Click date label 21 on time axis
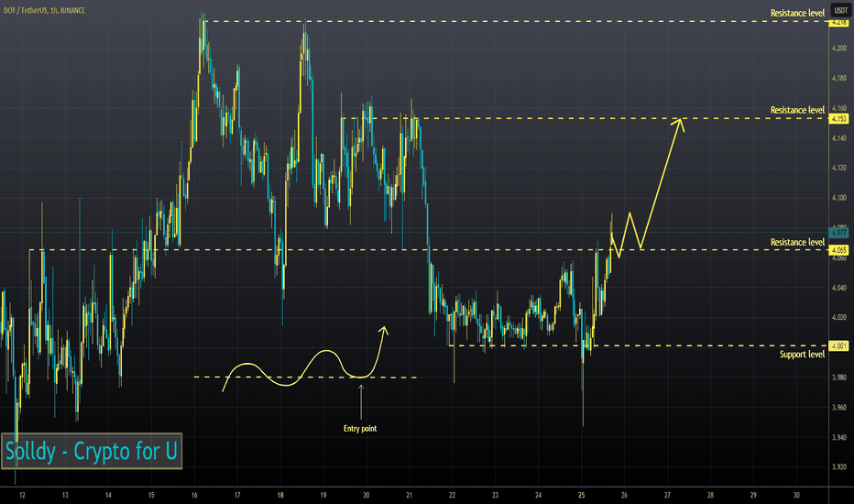854x504 pixels. click(x=409, y=495)
